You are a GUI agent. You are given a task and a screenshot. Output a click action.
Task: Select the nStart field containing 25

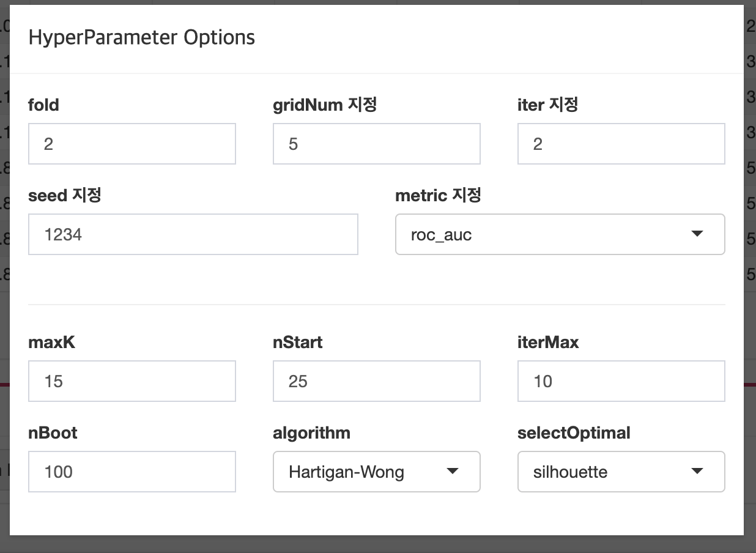[376, 380]
